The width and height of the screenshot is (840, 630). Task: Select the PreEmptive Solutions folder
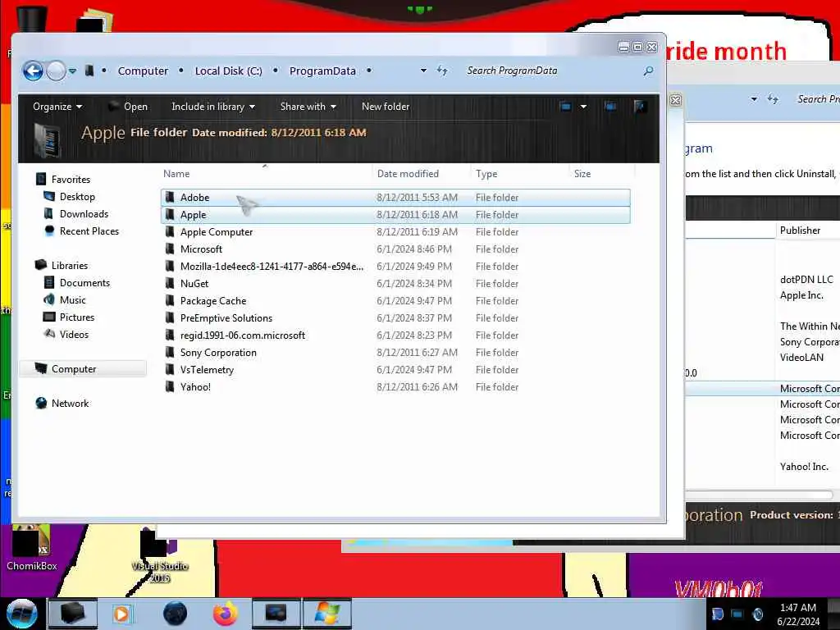click(x=395, y=317)
